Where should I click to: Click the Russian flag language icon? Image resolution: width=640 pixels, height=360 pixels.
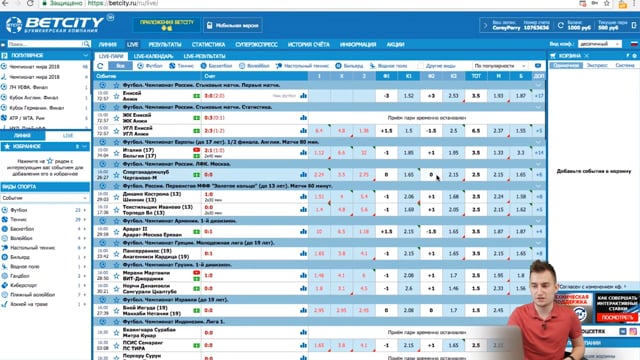[x=634, y=44]
